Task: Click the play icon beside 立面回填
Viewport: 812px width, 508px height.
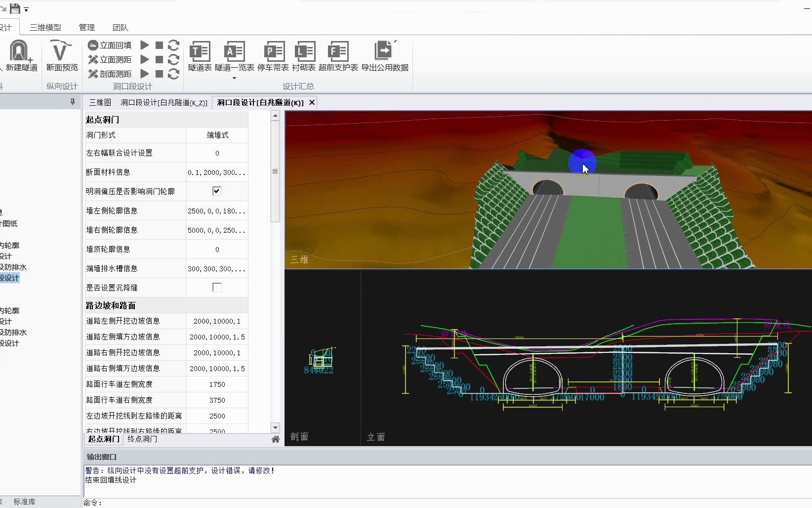Action: (144, 44)
